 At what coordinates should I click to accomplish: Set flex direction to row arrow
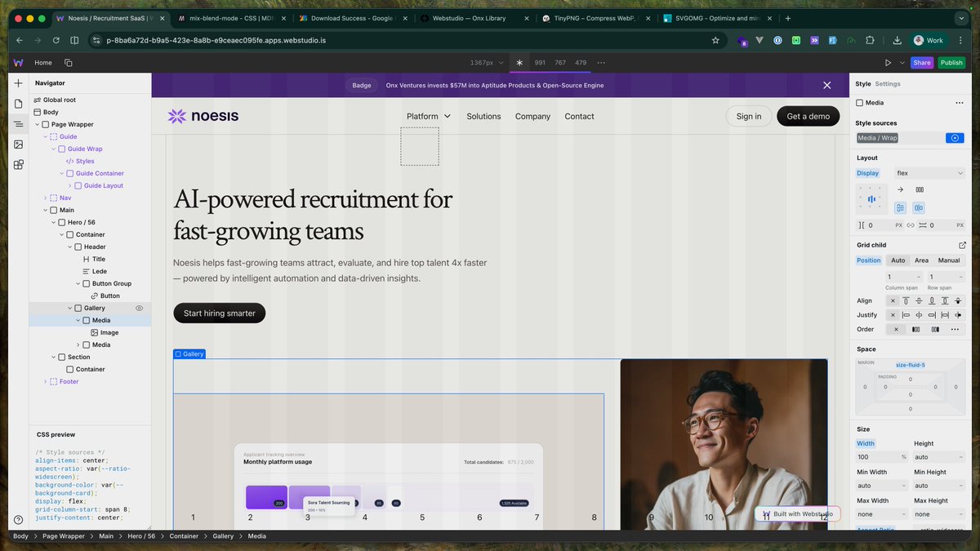[900, 189]
